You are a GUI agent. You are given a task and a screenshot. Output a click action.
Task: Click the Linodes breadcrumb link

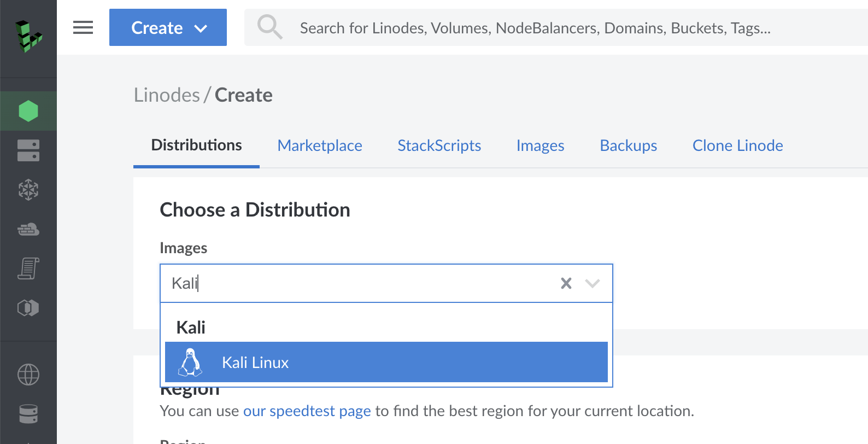(x=167, y=95)
